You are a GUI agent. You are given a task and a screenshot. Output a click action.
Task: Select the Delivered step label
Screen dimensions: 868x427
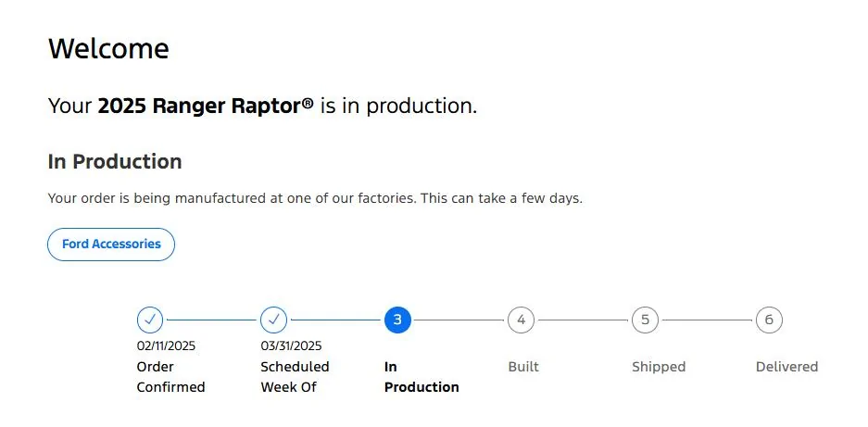tap(787, 367)
